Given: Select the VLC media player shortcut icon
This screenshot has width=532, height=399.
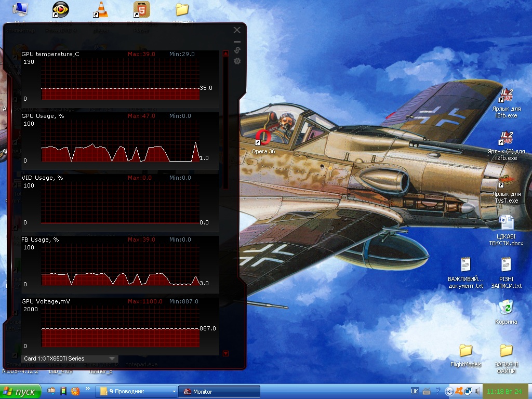Looking at the screenshot, I should tap(101, 9).
